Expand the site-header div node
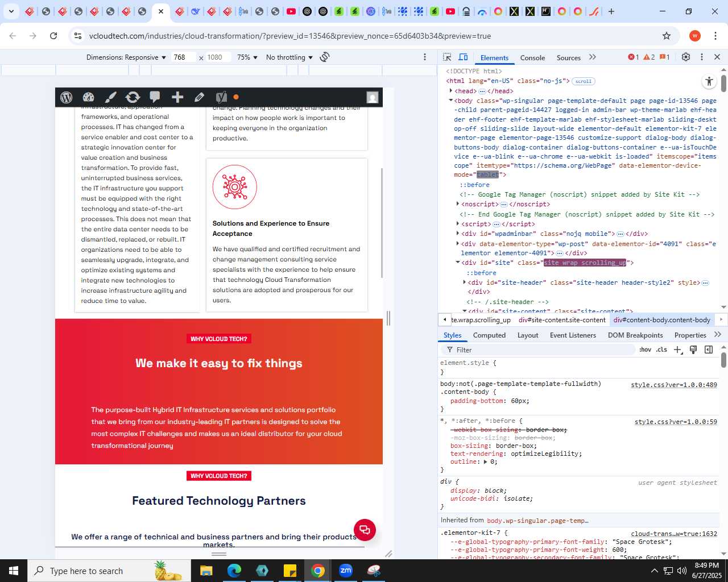The image size is (728, 582). [465, 282]
